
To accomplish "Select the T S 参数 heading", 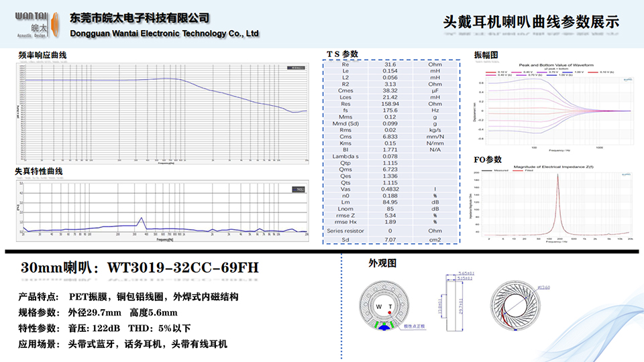I will click(342, 54).
